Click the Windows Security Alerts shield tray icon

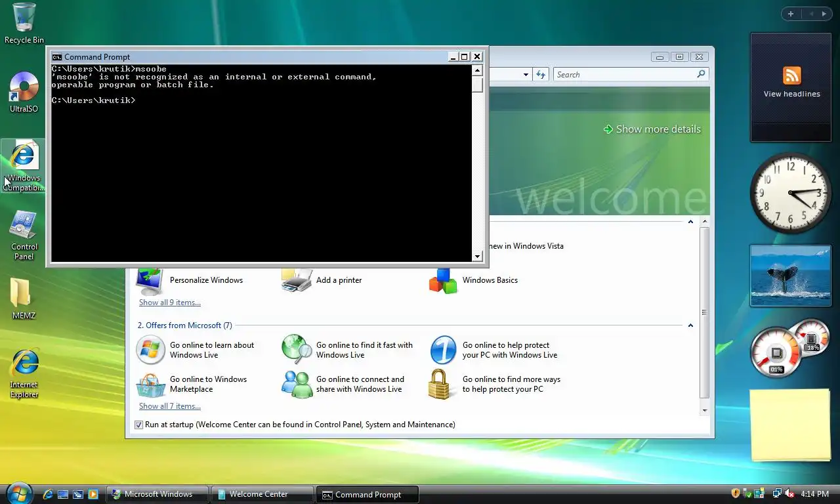[x=736, y=493]
